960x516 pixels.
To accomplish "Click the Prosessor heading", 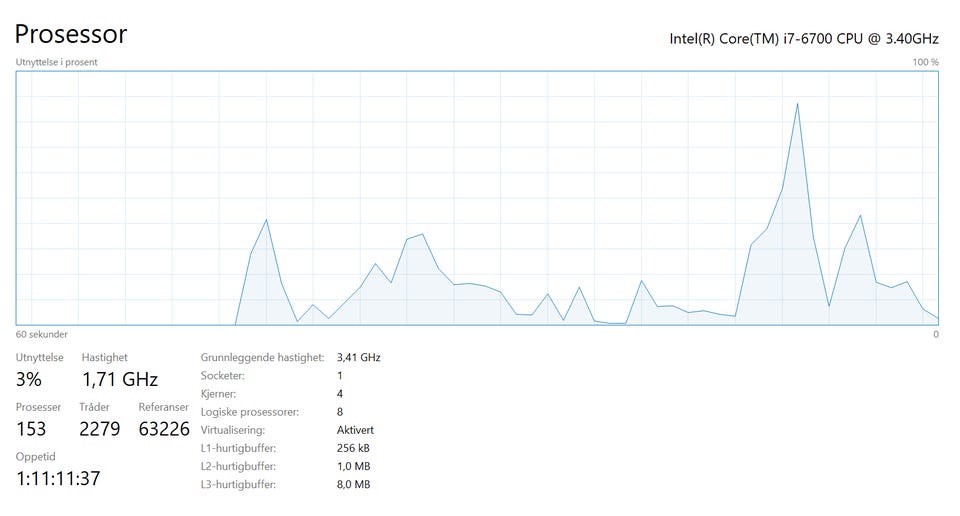I will (71, 34).
